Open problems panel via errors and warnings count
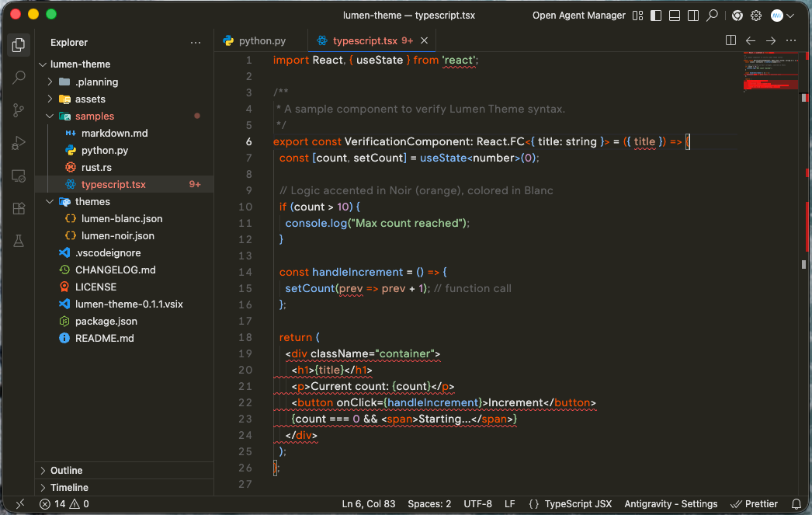This screenshot has width=812, height=515. click(64, 504)
